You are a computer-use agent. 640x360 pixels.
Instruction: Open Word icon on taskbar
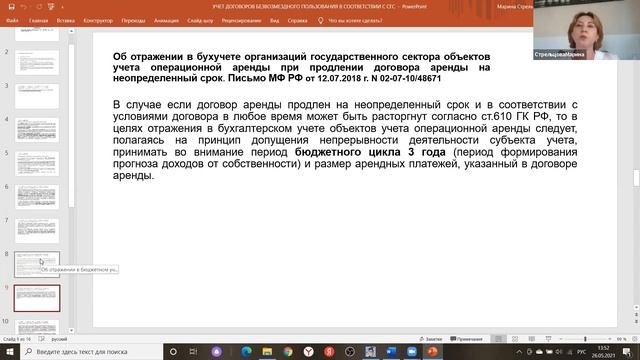pos(391,351)
